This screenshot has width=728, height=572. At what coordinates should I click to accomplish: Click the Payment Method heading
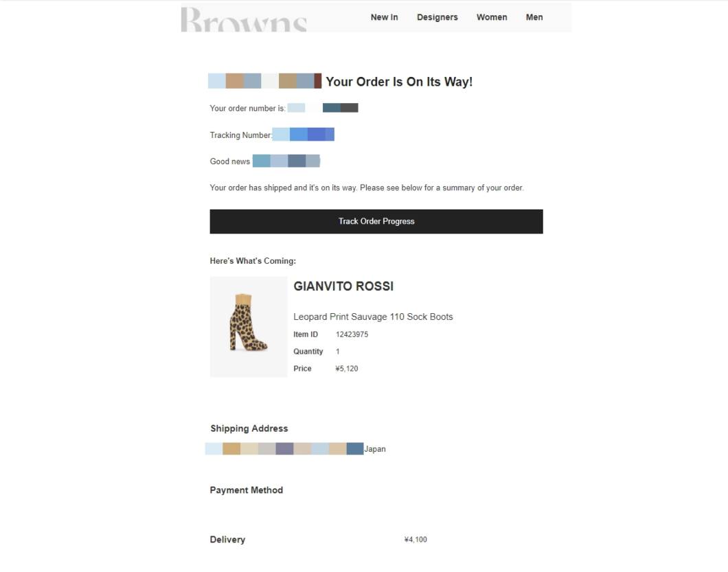point(246,490)
